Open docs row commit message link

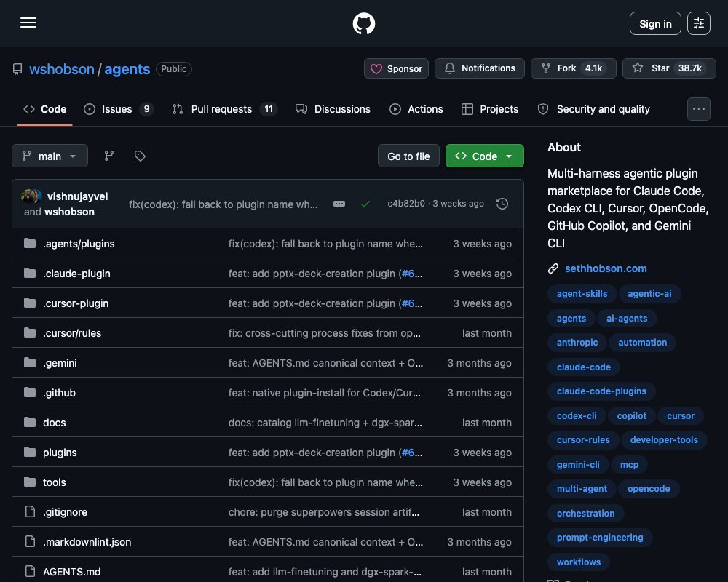(x=325, y=423)
